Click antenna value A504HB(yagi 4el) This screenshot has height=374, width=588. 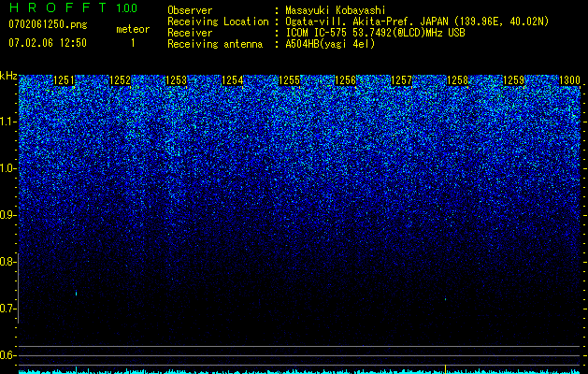click(x=330, y=44)
